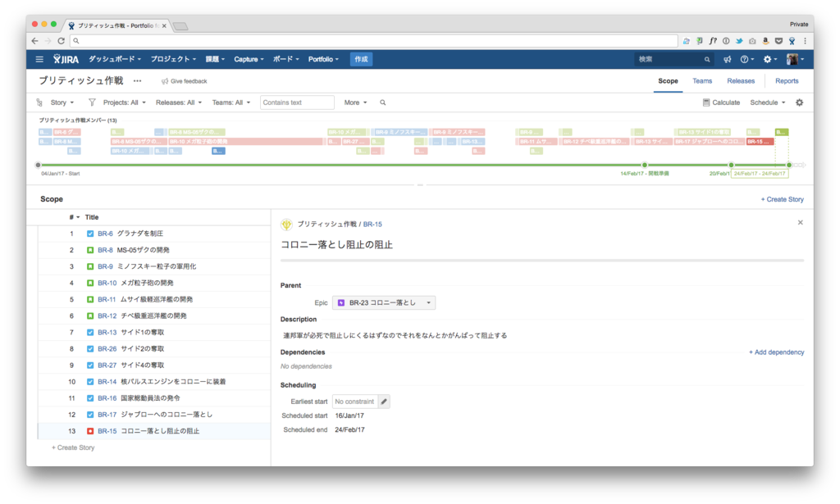Open the user avatar profile menu
The image size is (840, 504).
pyautogui.click(x=795, y=59)
